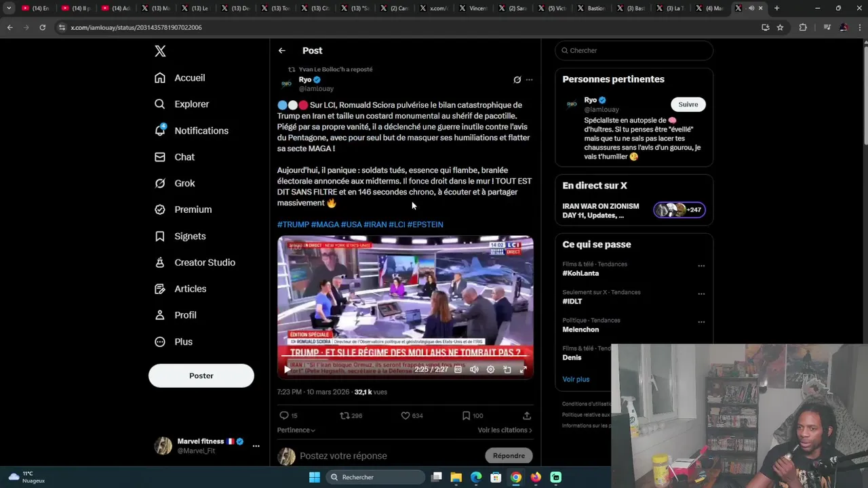Switch to 'Vincent' browser tab
The image size is (868, 488).
point(473,8)
